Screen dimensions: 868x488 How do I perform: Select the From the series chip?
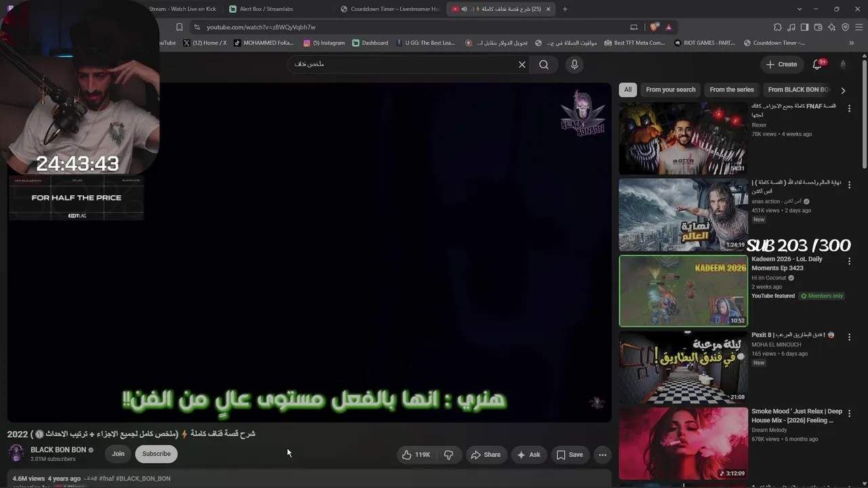(x=732, y=89)
